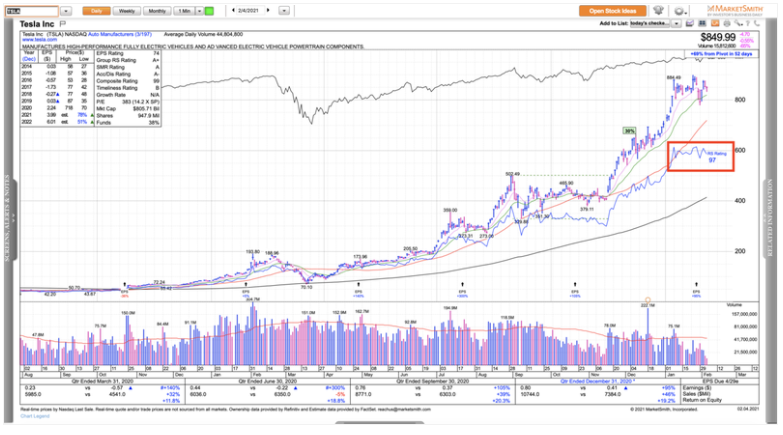Click the phone contact icon
The width and height of the screenshot is (783, 435).
[x=758, y=23]
